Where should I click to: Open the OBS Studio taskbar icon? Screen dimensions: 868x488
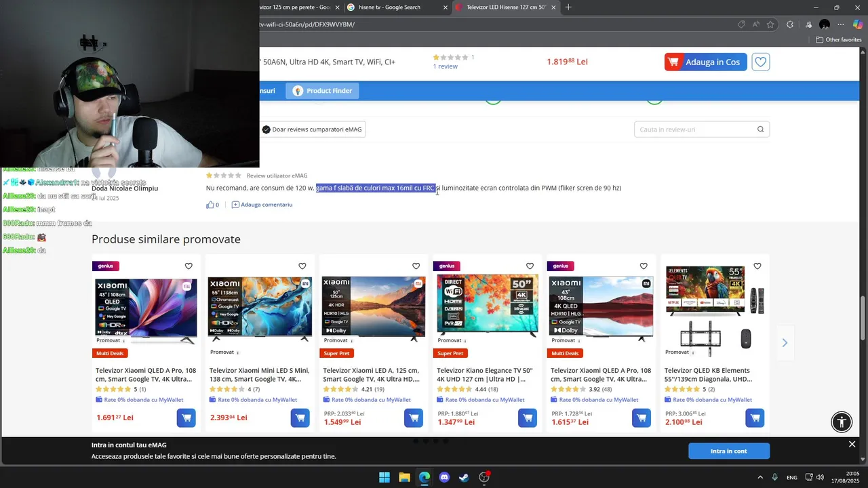[x=484, y=477]
